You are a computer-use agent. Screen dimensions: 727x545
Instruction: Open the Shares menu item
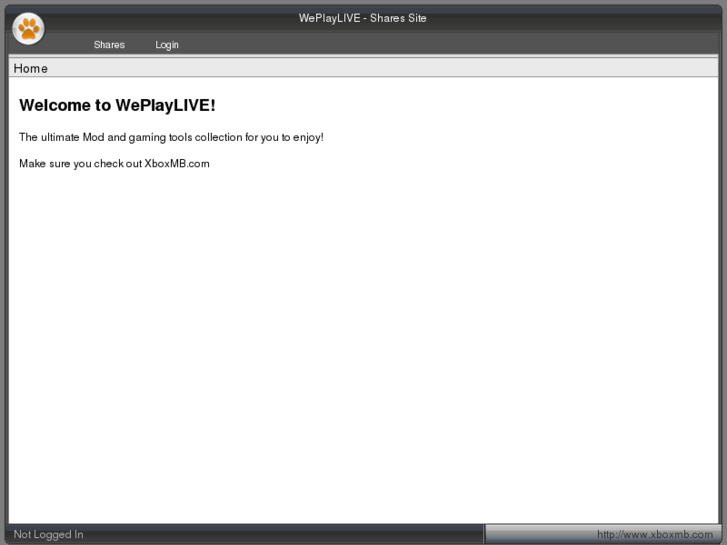click(109, 45)
